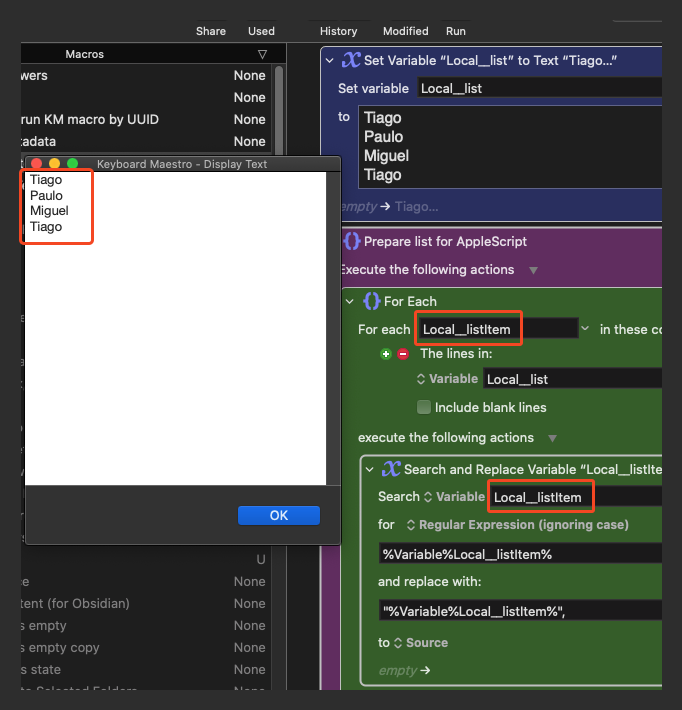Select the macro row ending in 'wers'

click(146, 76)
